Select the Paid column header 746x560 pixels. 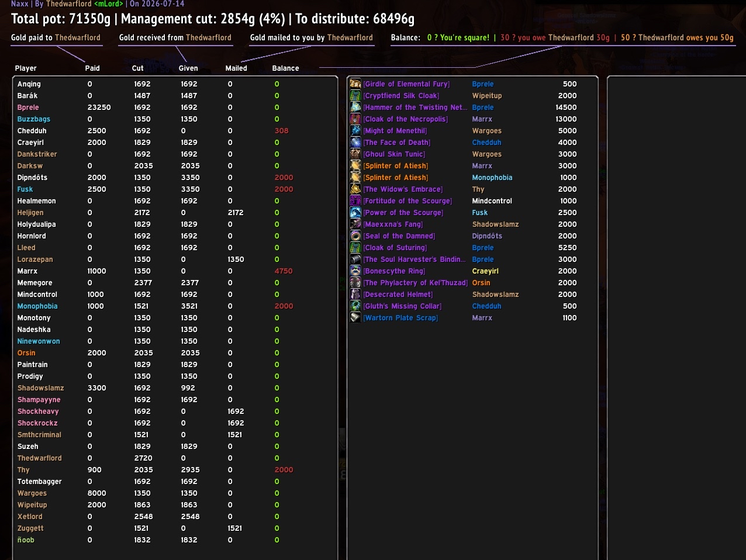[92, 68]
